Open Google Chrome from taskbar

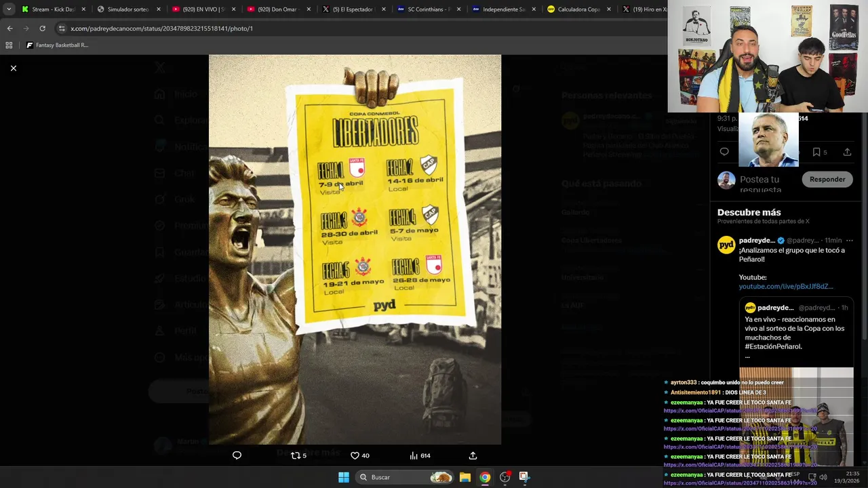pyautogui.click(x=485, y=477)
